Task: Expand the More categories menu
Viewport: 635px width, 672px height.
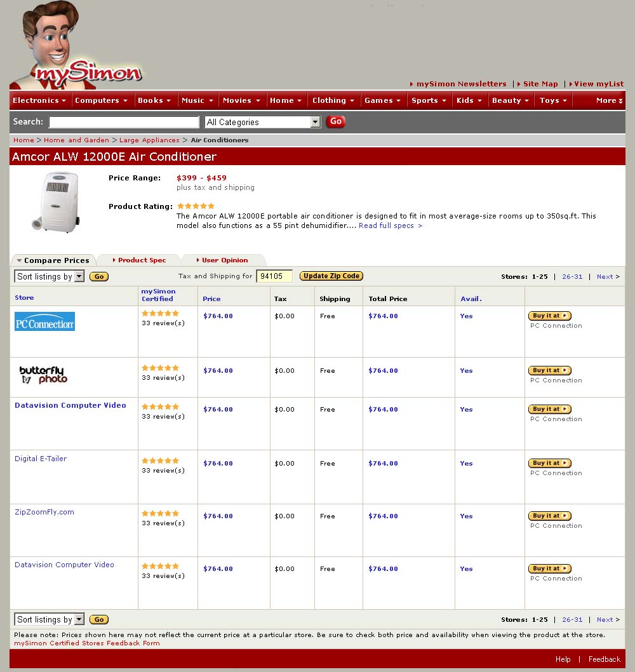Action: [610, 100]
